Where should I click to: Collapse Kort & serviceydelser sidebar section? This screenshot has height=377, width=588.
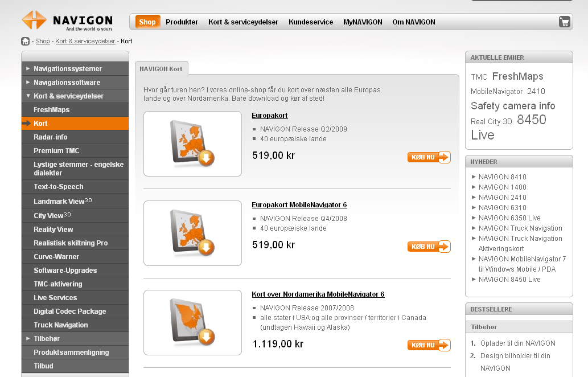coord(68,96)
